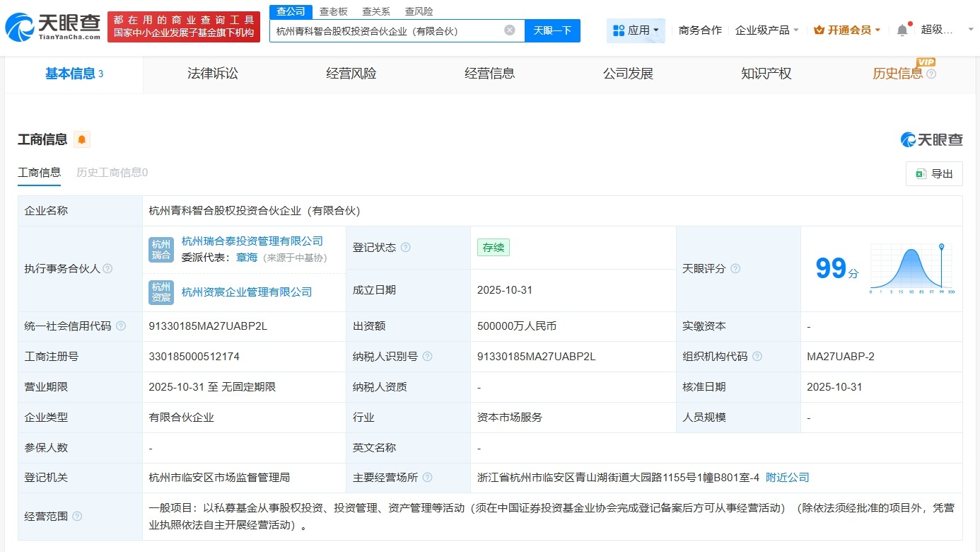Click the question mark icon beside 登记状态
The image size is (980, 552).
point(404,248)
